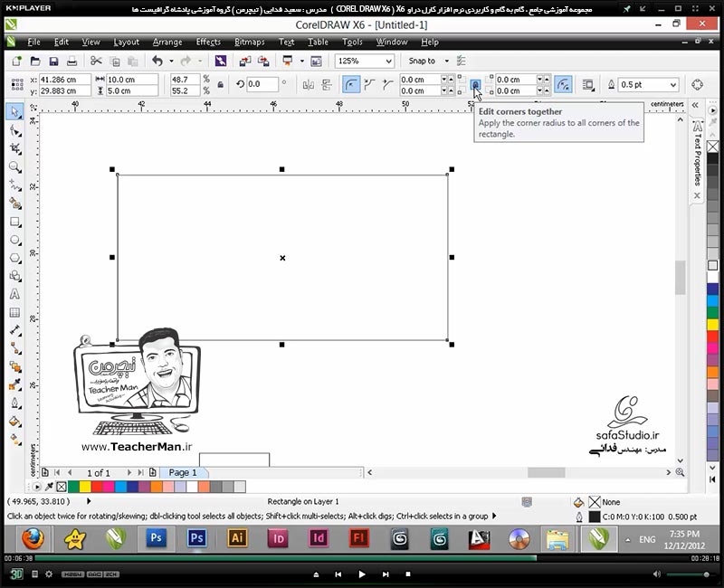Select the Shape edit tool
724x588 pixels.
pos(15,131)
